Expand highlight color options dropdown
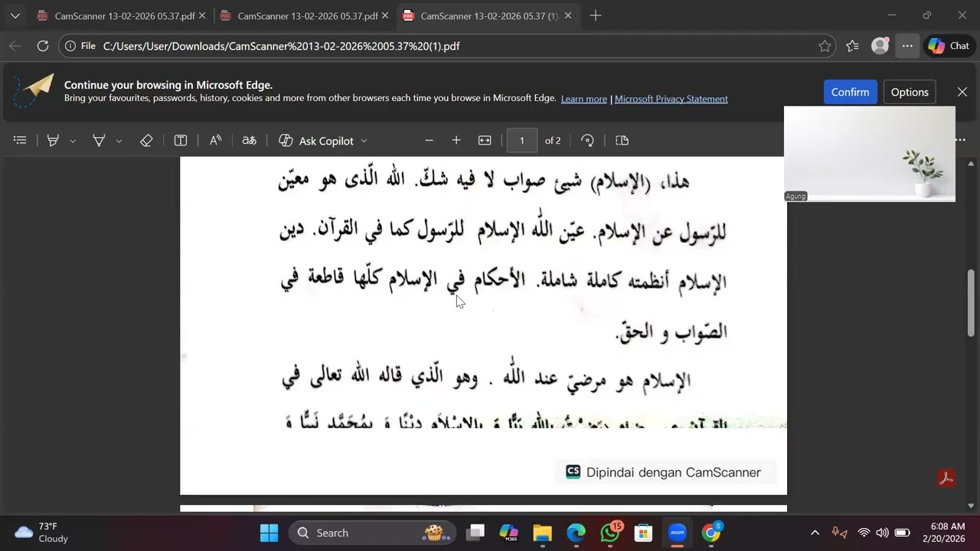Viewport: 980px width, 551px height. [x=73, y=141]
